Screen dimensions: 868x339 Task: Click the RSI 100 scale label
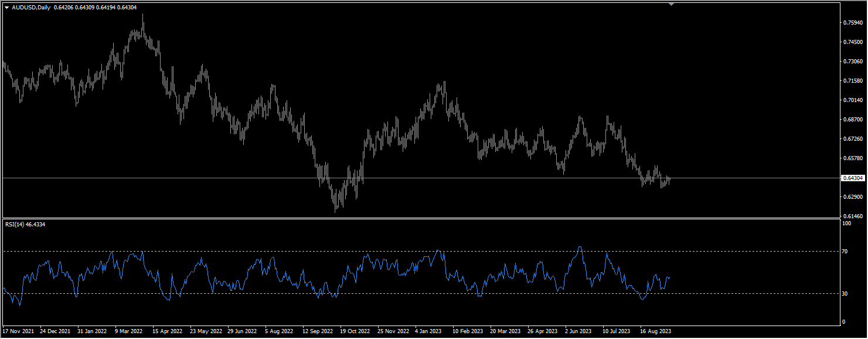pos(846,223)
